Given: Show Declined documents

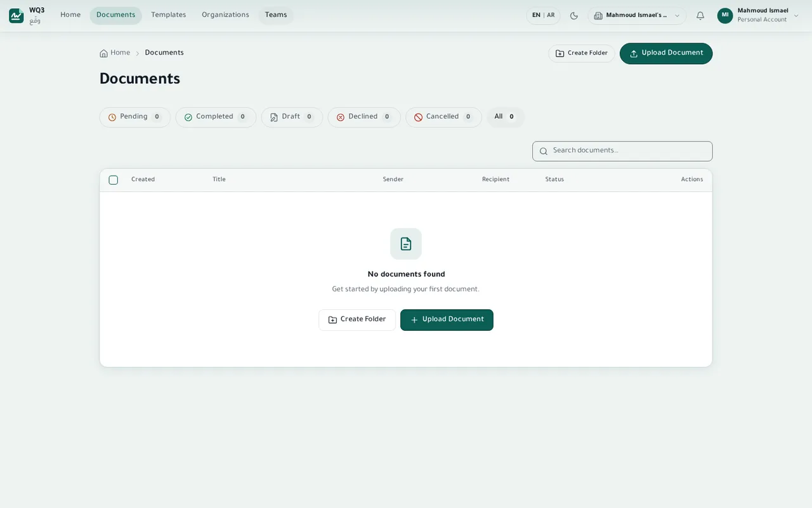Looking at the screenshot, I should 364,117.
